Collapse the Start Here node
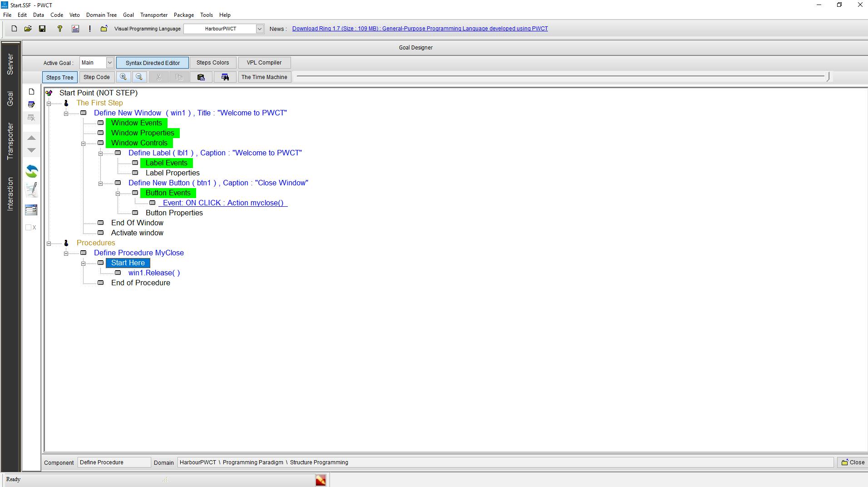868x487 pixels. (x=84, y=263)
